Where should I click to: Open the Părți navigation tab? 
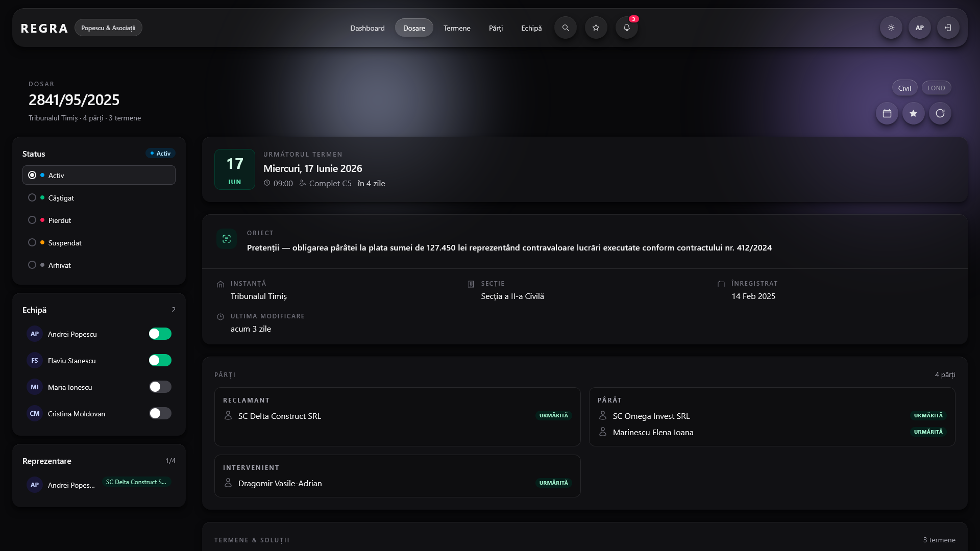(496, 28)
